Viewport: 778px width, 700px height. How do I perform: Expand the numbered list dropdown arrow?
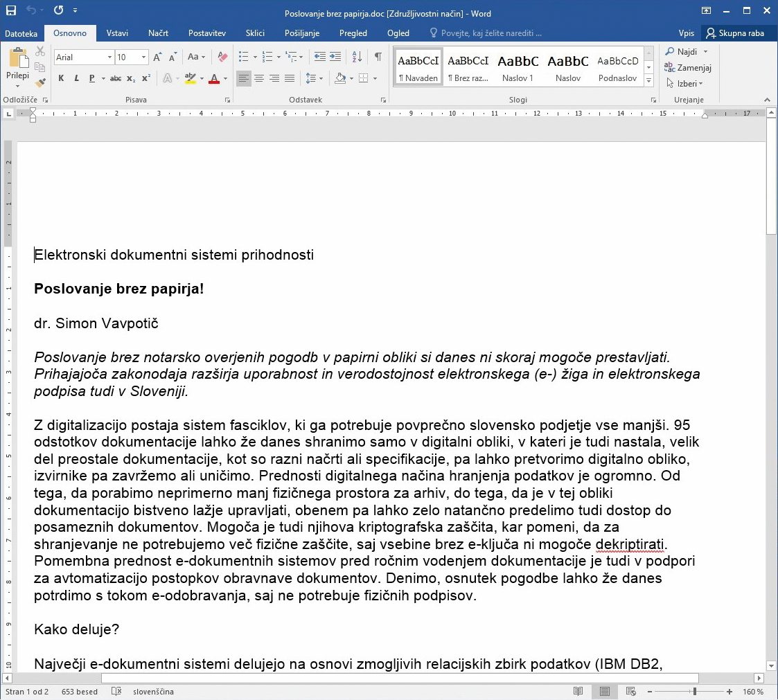click(279, 57)
